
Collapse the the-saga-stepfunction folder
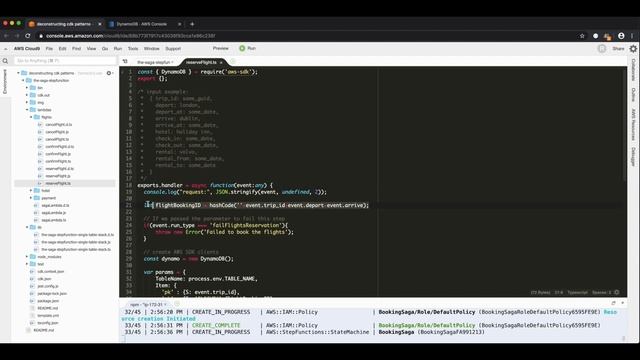23,80
